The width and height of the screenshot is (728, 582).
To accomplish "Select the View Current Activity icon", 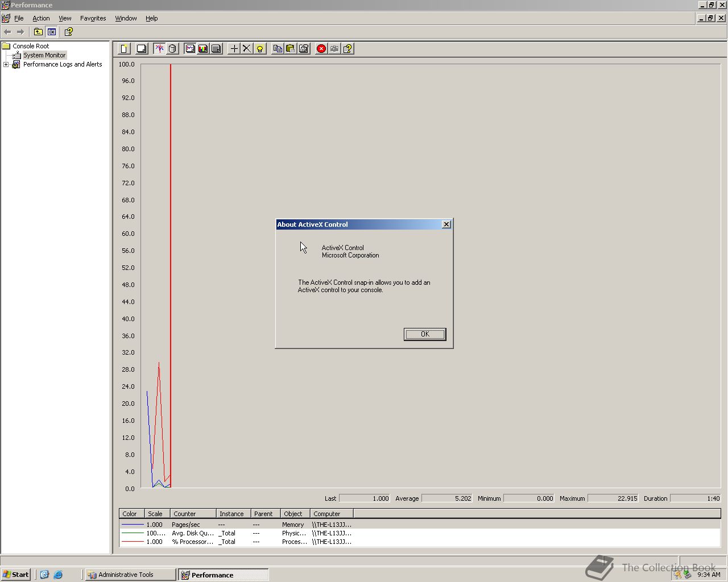I will coord(159,49).
